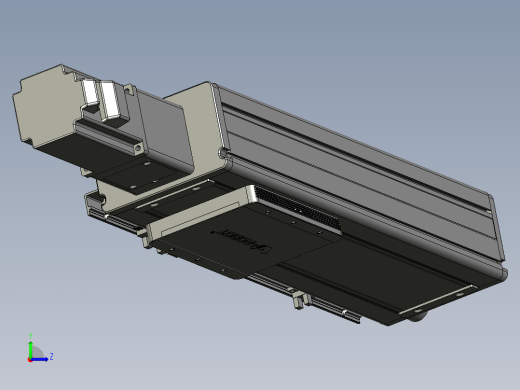Screen dimensions: 520x390
Task: Click the green Y axis arrow of the triad
Action: click(x=30, y=349)
